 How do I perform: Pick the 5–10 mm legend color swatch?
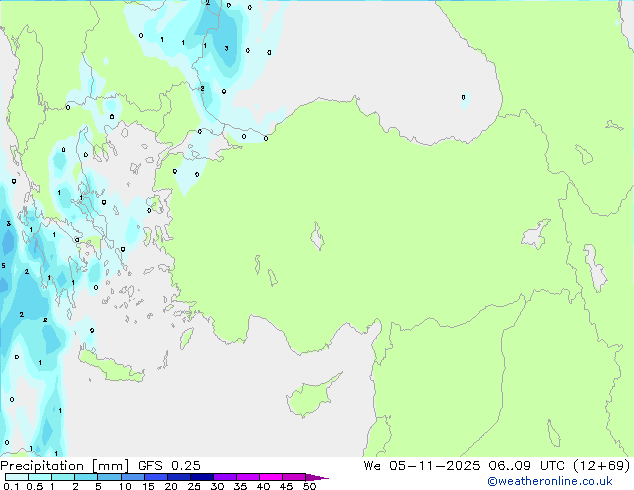[109, 477]
